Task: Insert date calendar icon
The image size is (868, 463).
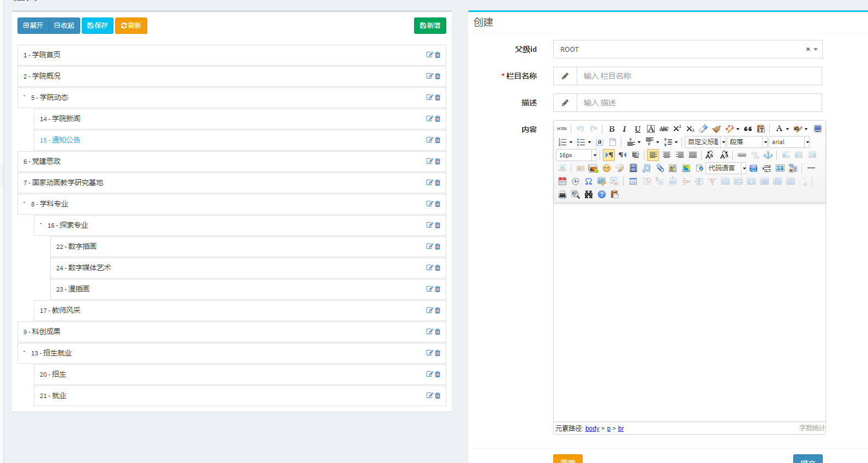Action: tap(562, 181)
